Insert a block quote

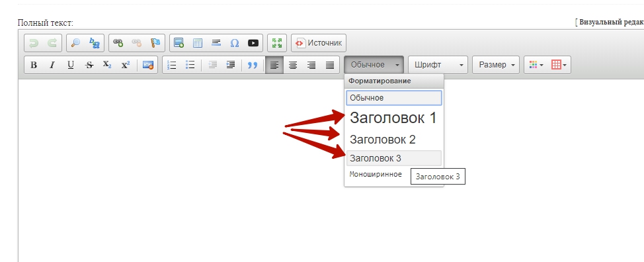[x=253, y=65]
